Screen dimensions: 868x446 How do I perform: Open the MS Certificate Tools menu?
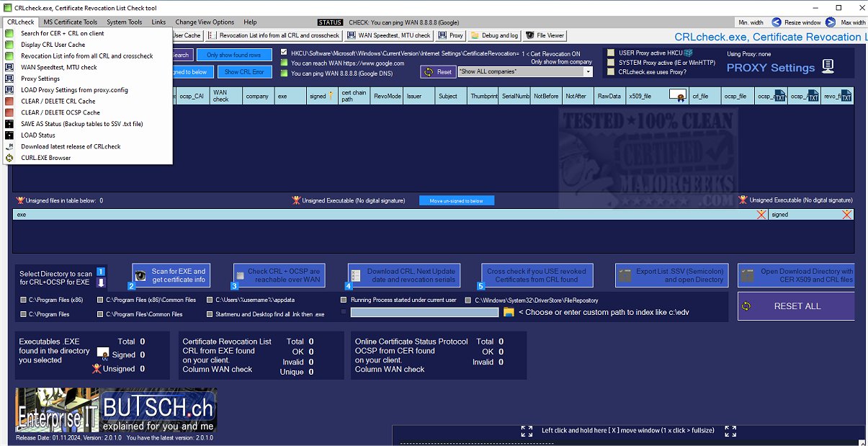point(71,22)
